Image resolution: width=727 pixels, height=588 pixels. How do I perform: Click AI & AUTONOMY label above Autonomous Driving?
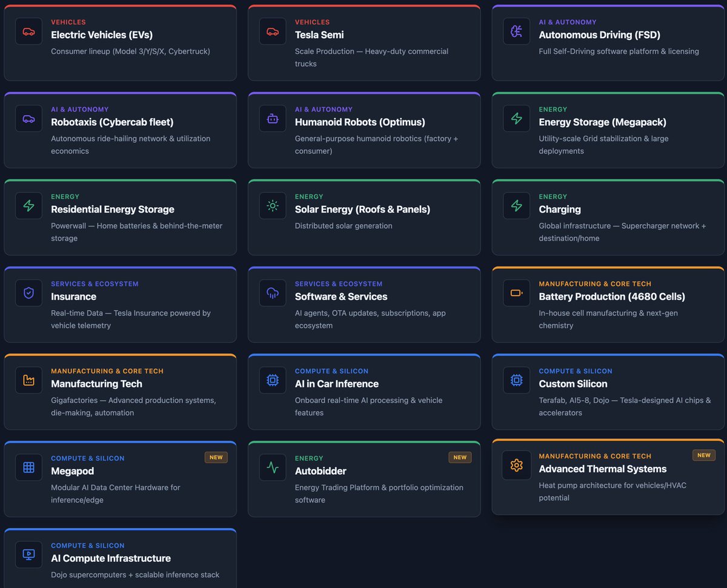(568, 22)
